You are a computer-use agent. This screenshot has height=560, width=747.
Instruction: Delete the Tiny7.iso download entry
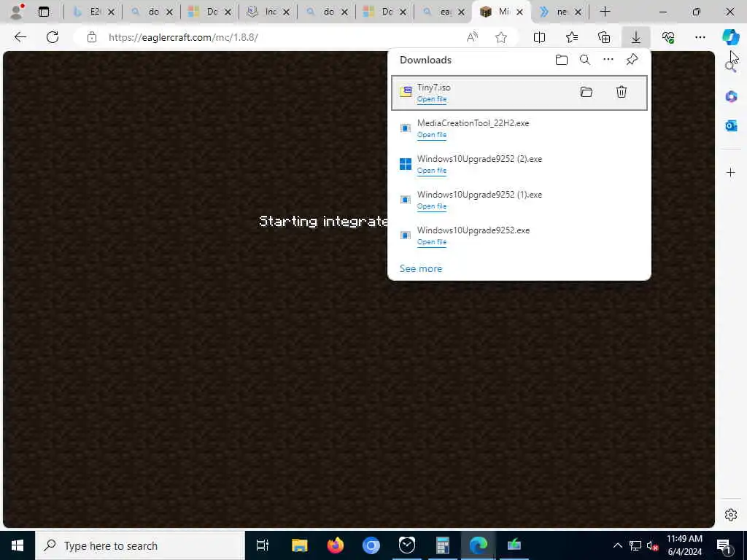[622, 92]
